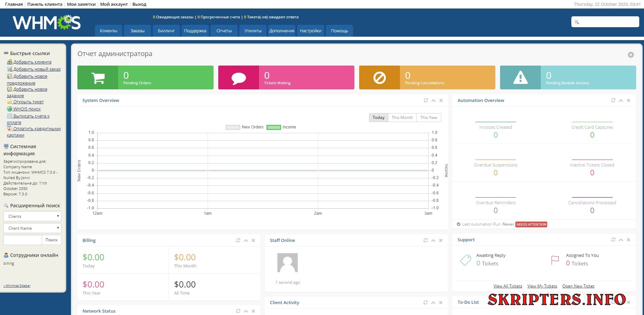Refresh the Billing widget
Viewport: 644px width, 315px height.
[238, 240]
